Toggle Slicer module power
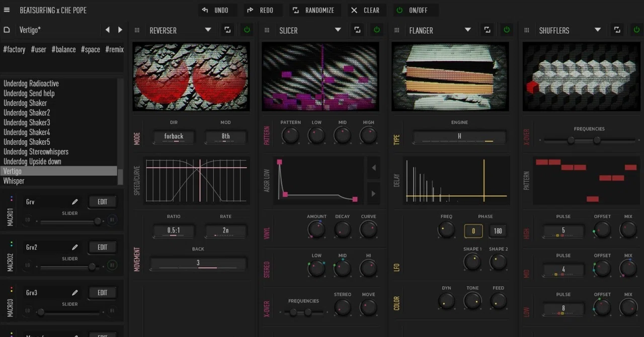Screen dimensions: 644x337 376,30
